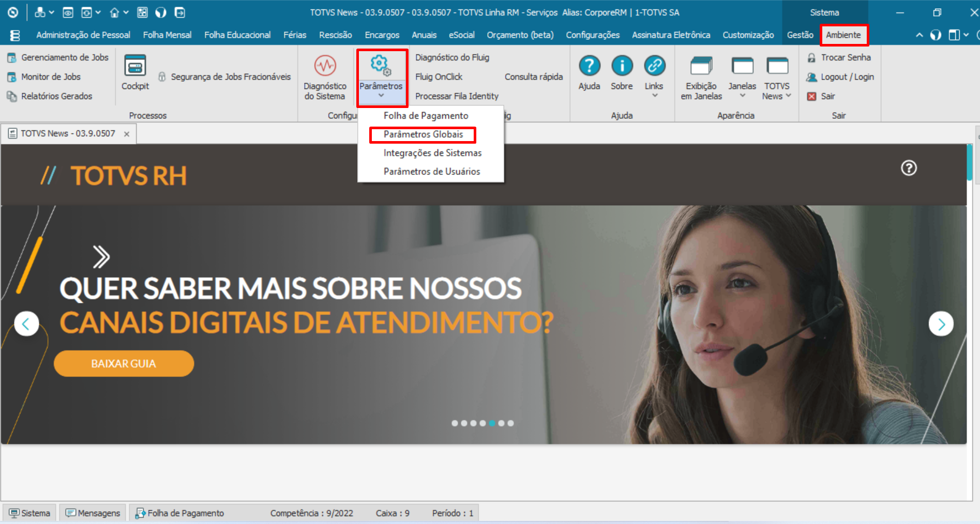Click the Parâmetros gear icon

381,65
